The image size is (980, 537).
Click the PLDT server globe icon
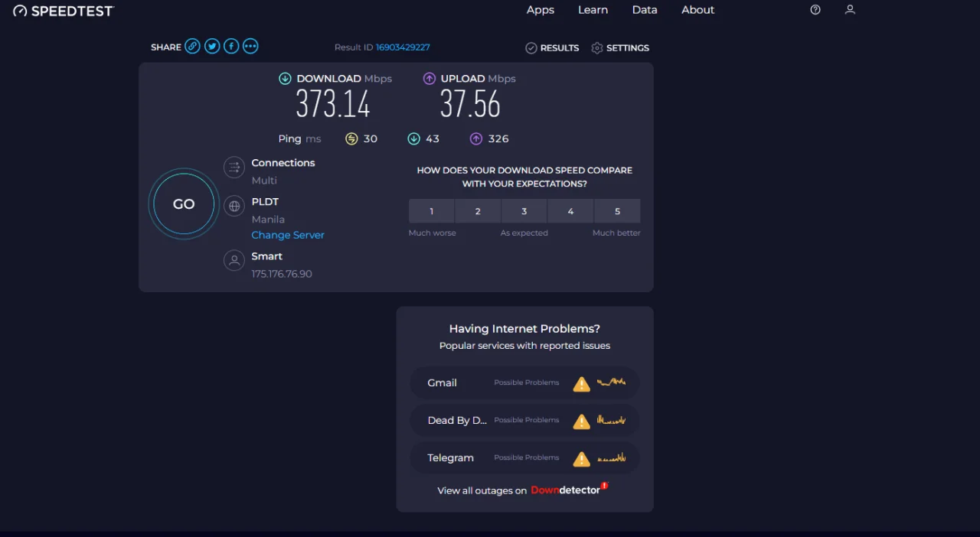pos(234,206)
